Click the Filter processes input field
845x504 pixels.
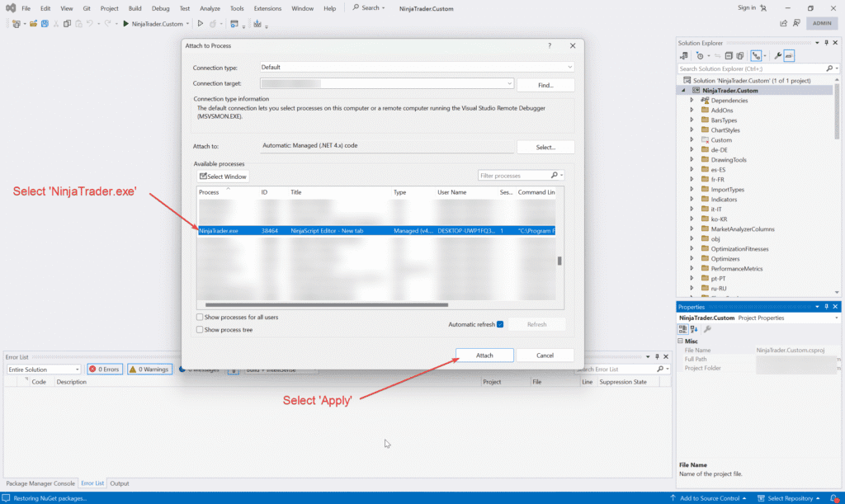tap(514, 176)
